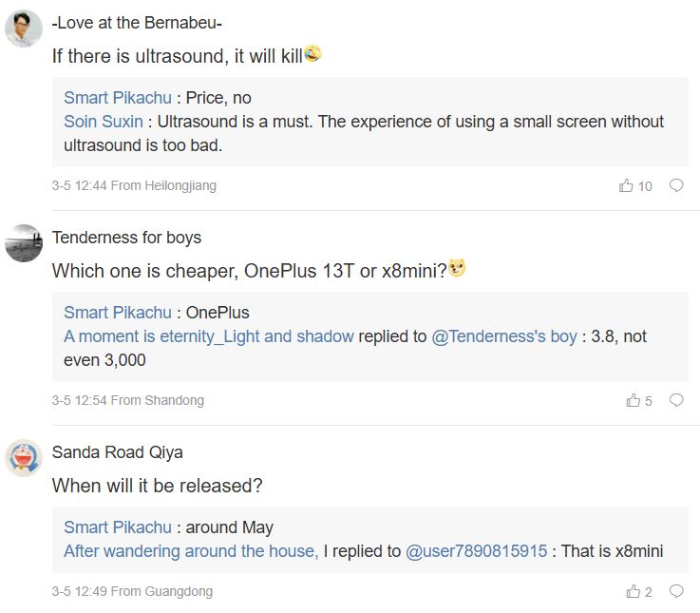Select the username Tenderness for boys

(x=126, y=238)
